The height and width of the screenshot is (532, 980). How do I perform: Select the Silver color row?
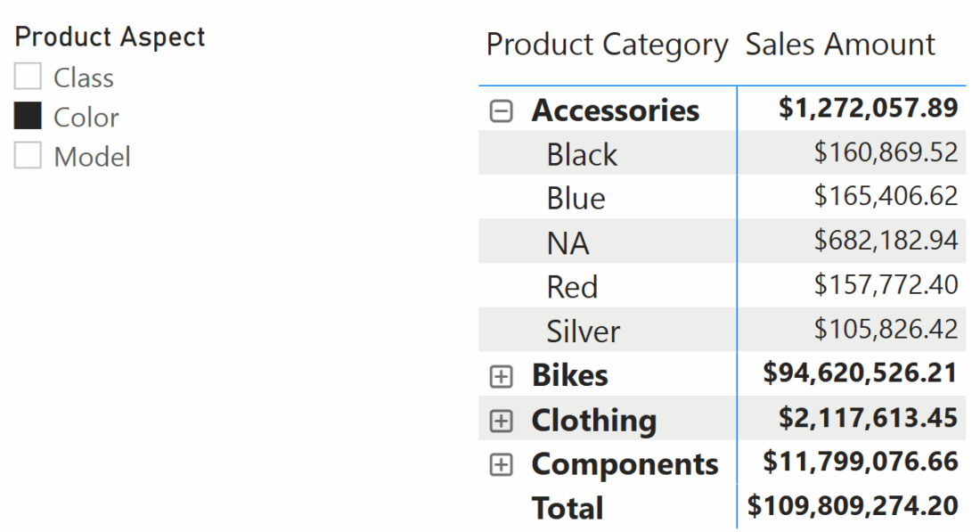click(722, 330)
